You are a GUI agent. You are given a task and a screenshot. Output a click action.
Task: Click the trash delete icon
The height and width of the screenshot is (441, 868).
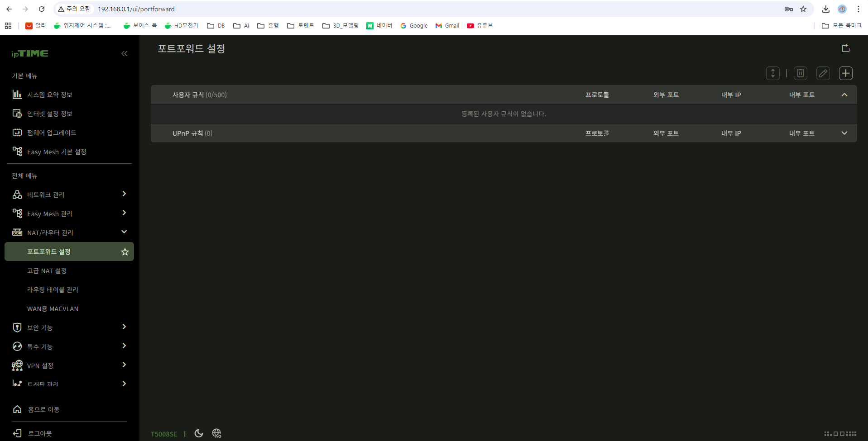pos(800,73)
